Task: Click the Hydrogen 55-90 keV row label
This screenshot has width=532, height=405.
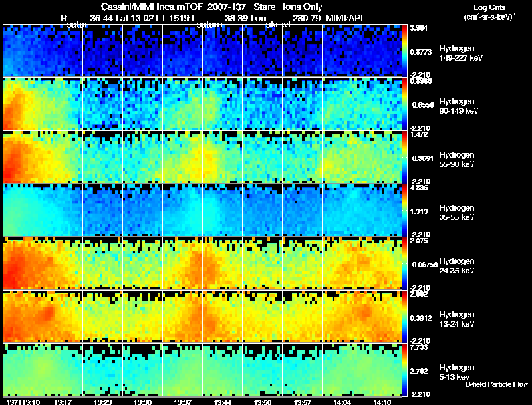Action: pos(457,160)
